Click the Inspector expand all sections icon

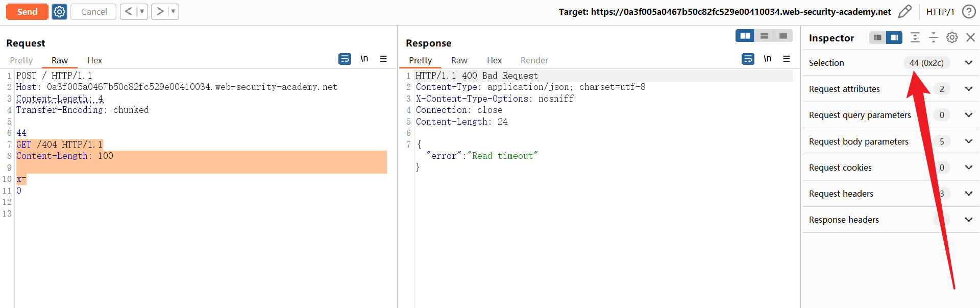pyautogui.click(x=915, y=37)
